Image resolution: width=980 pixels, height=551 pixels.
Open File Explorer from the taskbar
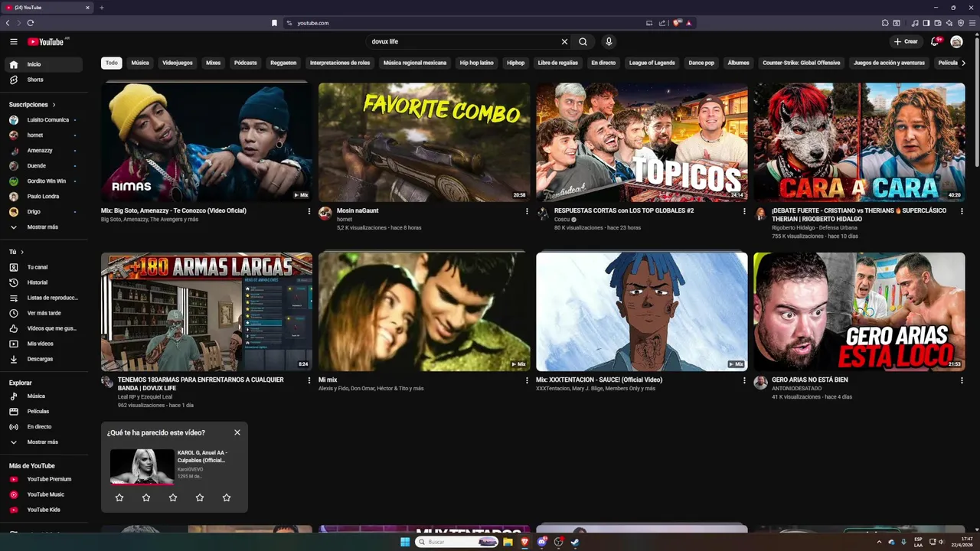click(508, 543)
